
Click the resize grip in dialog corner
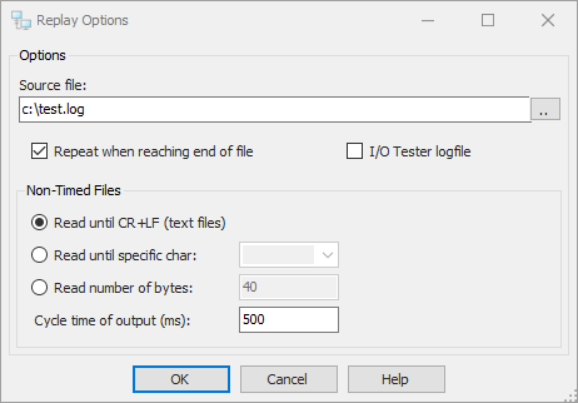click(571, 397)
